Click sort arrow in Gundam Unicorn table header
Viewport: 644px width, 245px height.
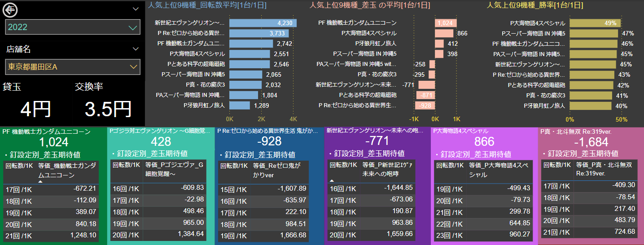(x=40, y=182)
